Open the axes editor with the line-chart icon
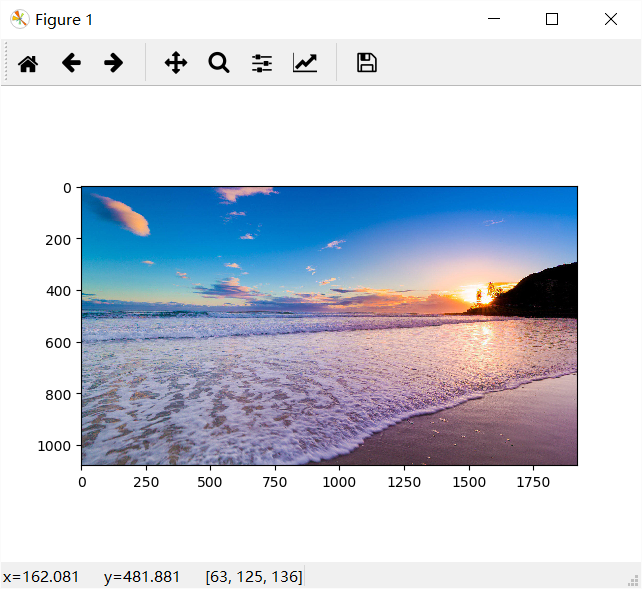The height and width of the screenshot is (589, 642). 305,63
